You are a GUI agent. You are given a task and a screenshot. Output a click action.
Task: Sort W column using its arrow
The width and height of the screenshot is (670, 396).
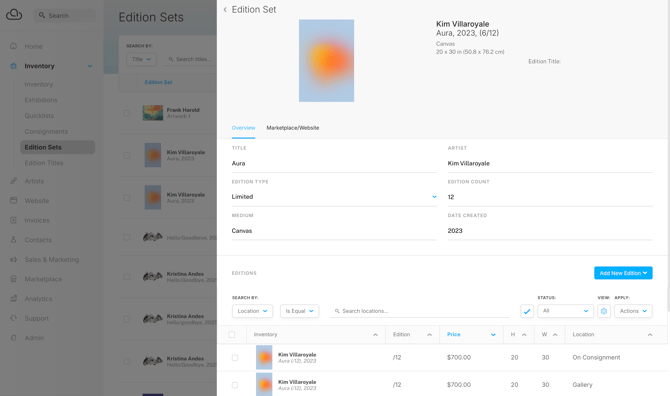pyautogui.click(x=555, y=334)
